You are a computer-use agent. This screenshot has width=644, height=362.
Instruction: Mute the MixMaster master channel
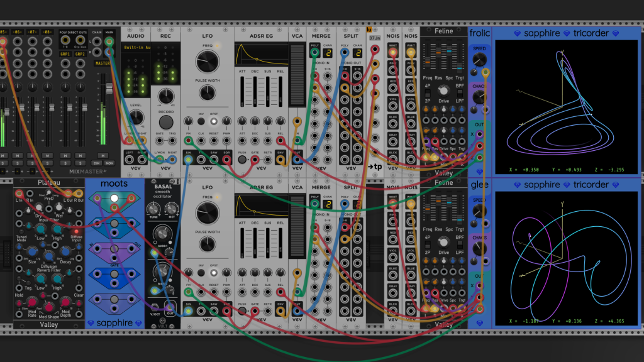(103, 156)
